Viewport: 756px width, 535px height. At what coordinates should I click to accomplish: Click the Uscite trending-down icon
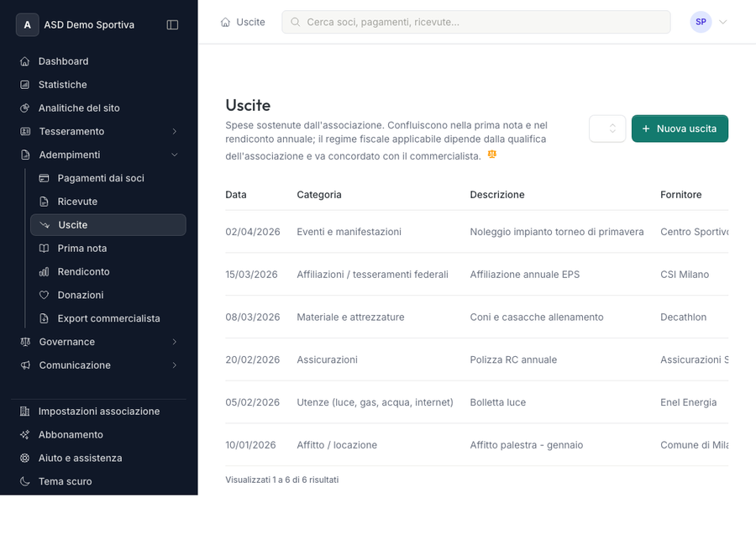(x=45, y=225)
